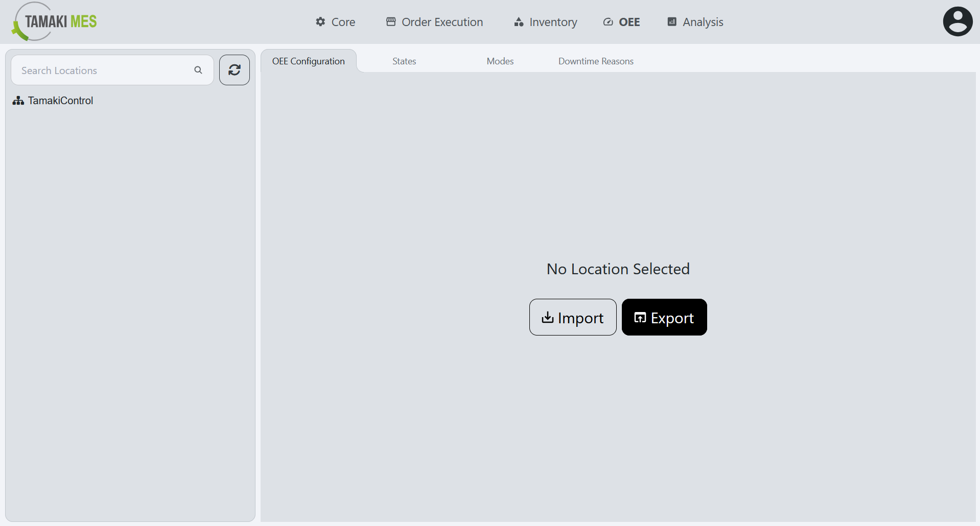Open the user profile avatar icon

957,21
